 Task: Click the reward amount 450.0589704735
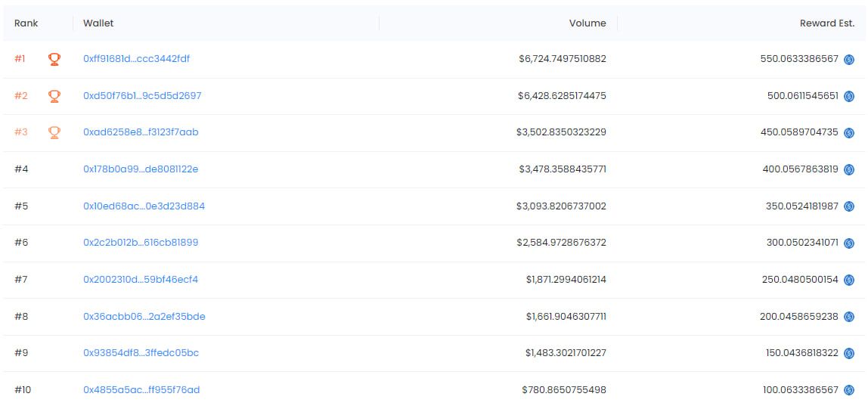point(800,132)
